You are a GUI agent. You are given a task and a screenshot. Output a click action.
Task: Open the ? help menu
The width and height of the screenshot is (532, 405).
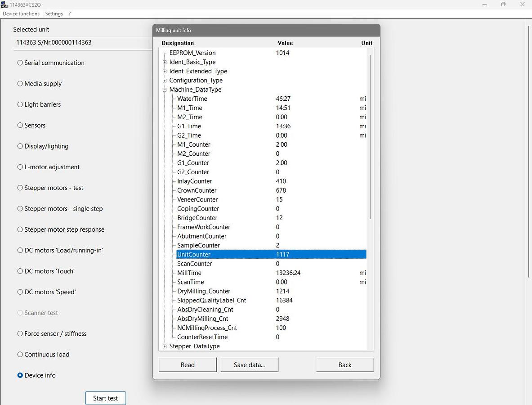click(70, 13)
